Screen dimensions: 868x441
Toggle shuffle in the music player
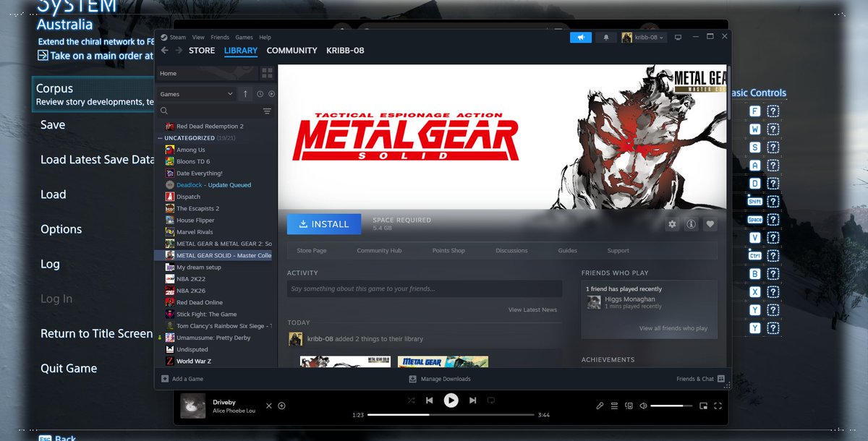(411, 400)
